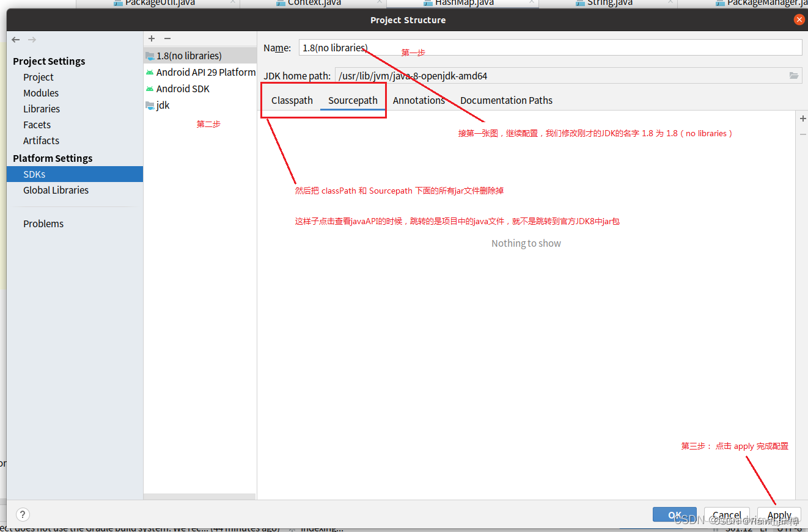Go back with the left arrow icon

pos(16,40)
